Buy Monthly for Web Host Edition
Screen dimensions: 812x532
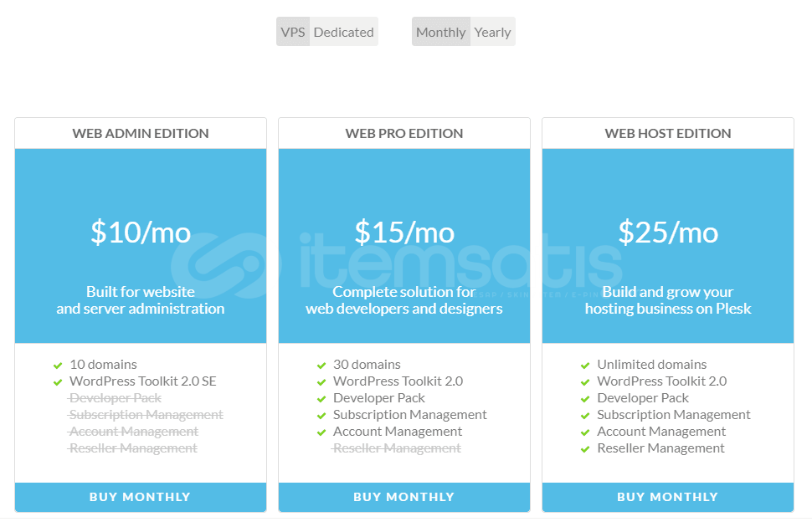668,497
